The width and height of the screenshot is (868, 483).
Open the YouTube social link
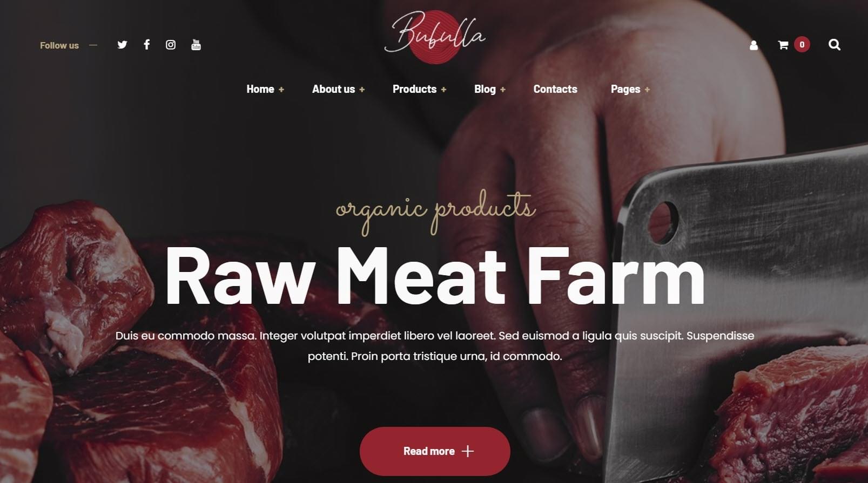[196, 45]
